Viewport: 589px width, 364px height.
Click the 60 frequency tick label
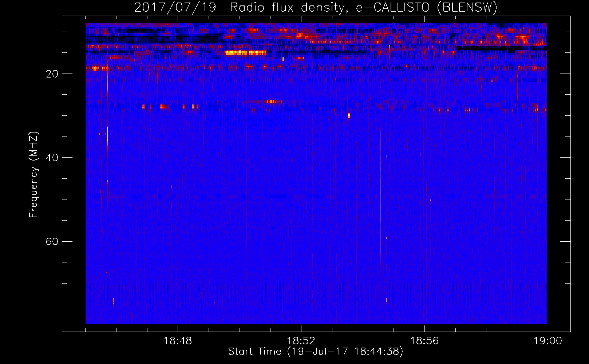coord(52,241)
